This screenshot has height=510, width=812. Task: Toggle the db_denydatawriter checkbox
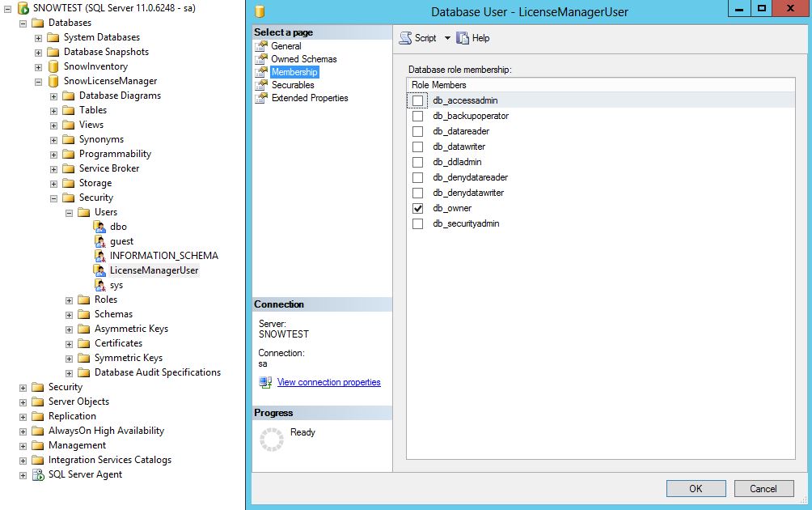pyautogui.click(x=417, y=193)
